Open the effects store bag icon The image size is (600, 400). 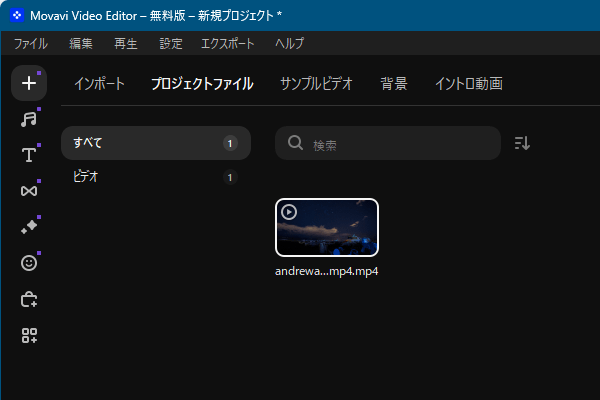[x=29, y=299]
